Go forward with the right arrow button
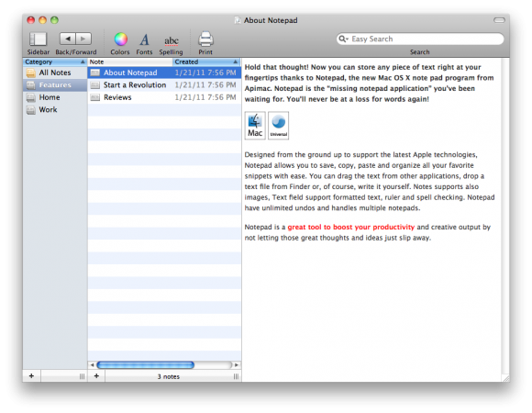 coord(83,39)
